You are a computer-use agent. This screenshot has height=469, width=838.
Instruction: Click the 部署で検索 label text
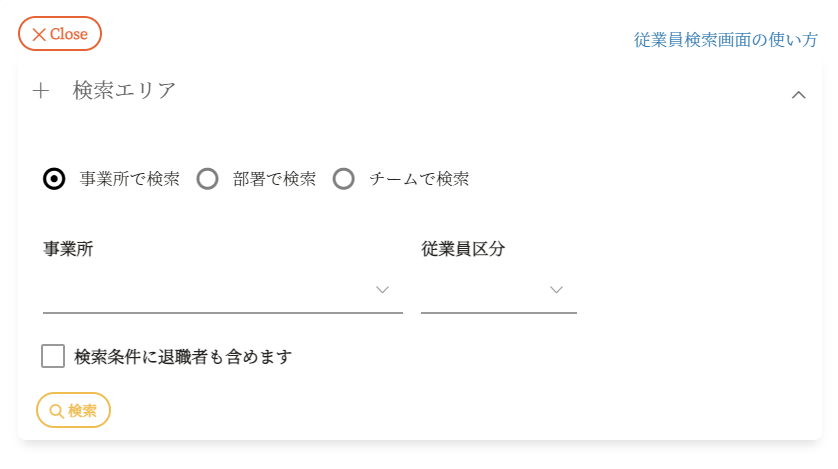[274, 179]
